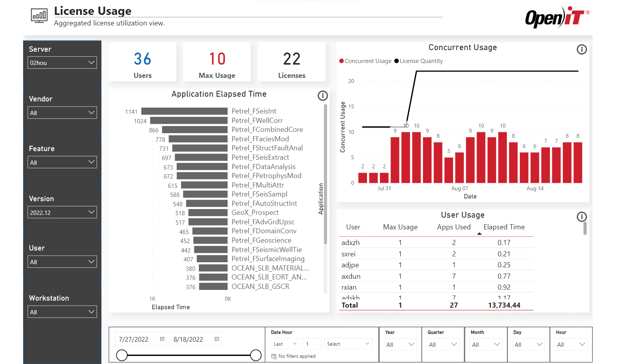Screen dimensions: 631x364
Task: Click the 36 Users card
Action: click(x=143, y=62)
